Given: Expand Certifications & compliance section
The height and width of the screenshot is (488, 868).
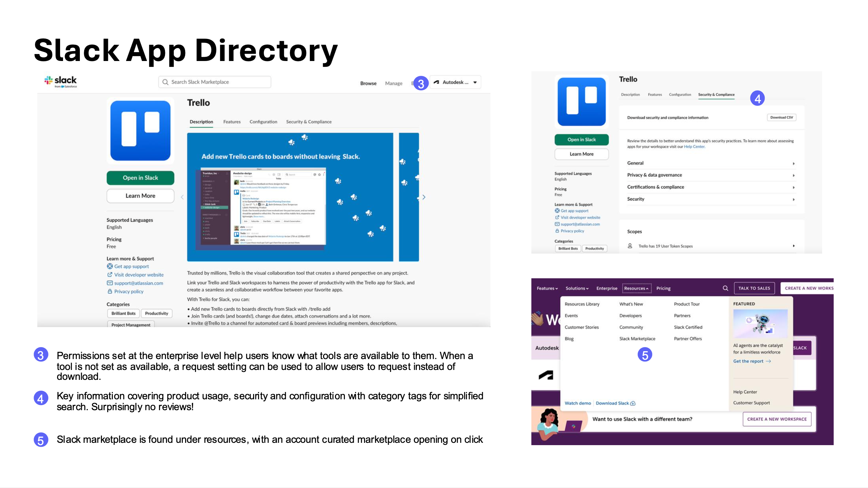Looking at the screenshot, I should pyautogui.click(x=711, y=187).
